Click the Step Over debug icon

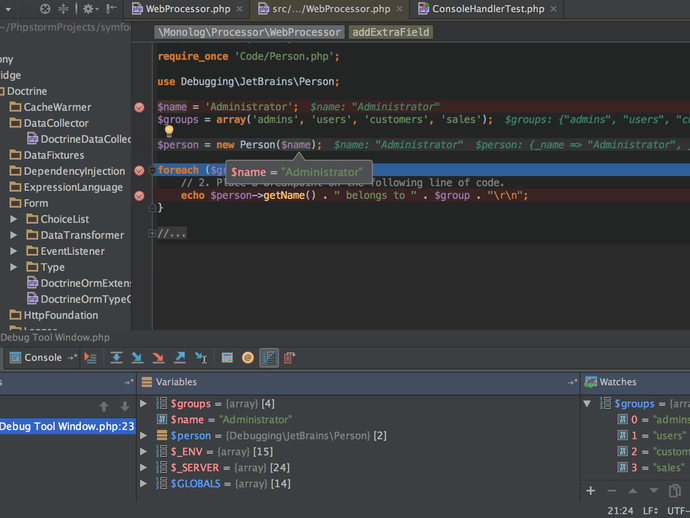point(116,357)
